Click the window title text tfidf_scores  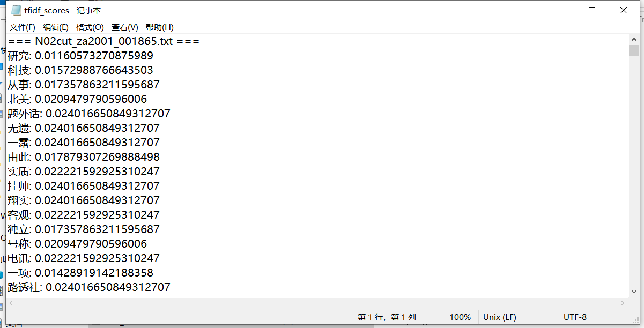[x=47, y=10]
